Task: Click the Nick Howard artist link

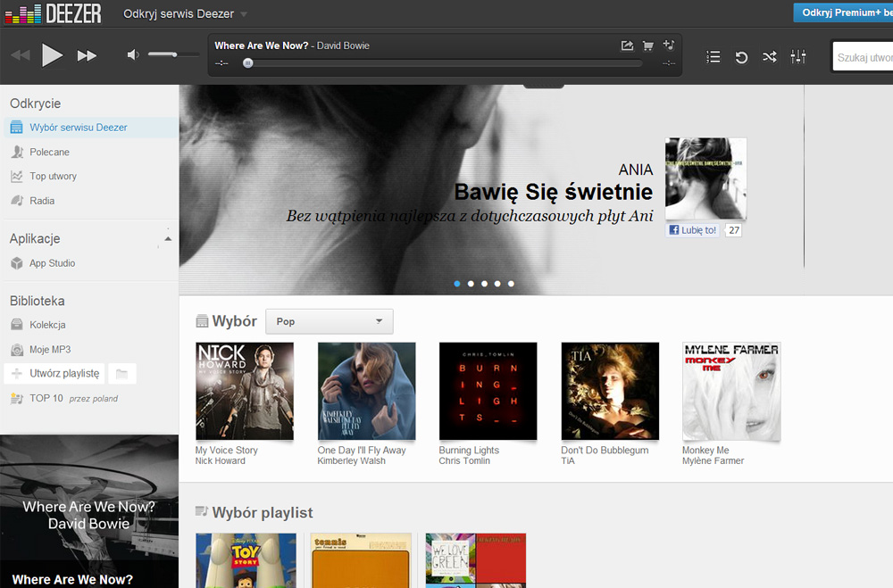Action: click(x=221, y=461)
